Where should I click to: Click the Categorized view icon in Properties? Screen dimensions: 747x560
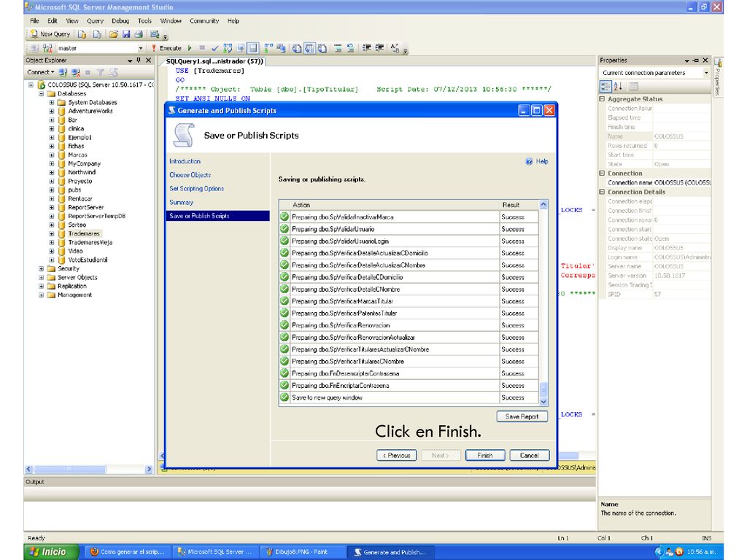point(605,86)
